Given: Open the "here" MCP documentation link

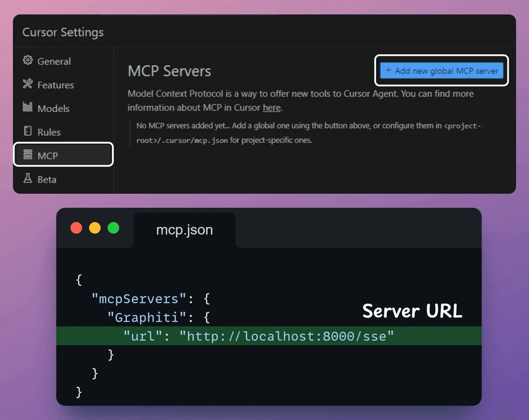Looking at the screenshot, I should click(x=272, y=108).
